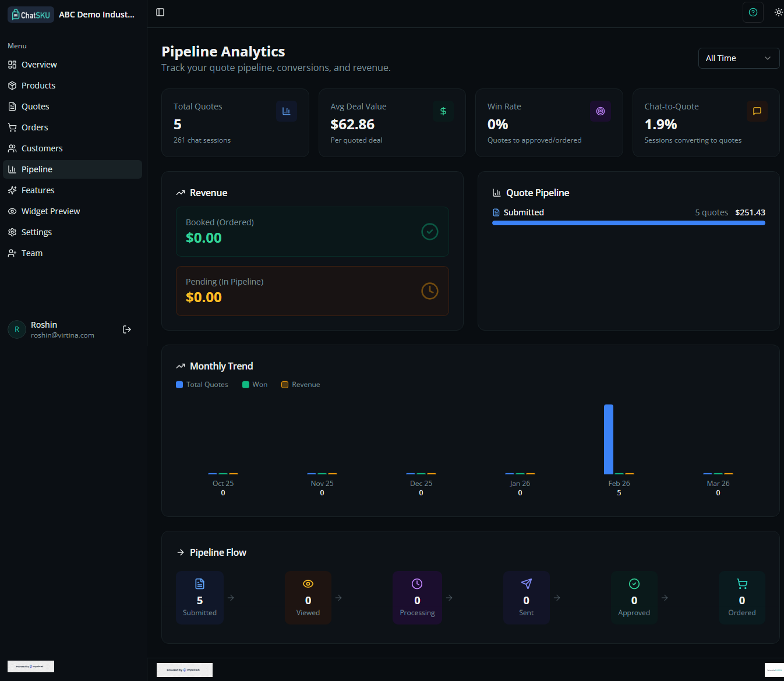
Task: Click the Sent paper-plane icon in Pipeline Flow
Action: pyautogui.click(x=526, y=583)
